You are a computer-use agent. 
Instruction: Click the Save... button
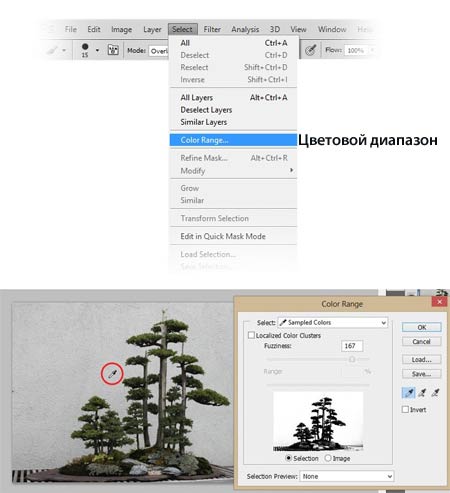tap(422, 374)
